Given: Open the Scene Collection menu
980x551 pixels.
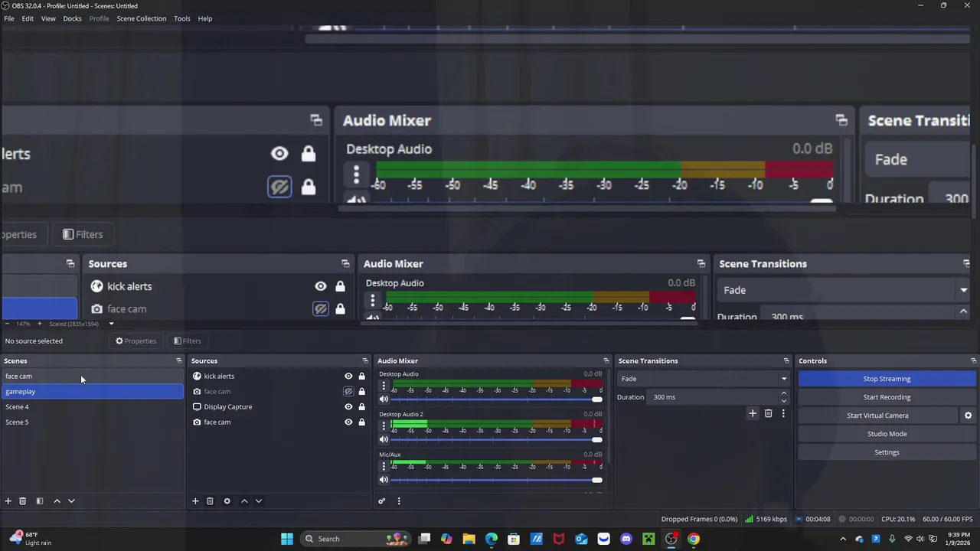Looking at the screenshot, I should [141, 18].
